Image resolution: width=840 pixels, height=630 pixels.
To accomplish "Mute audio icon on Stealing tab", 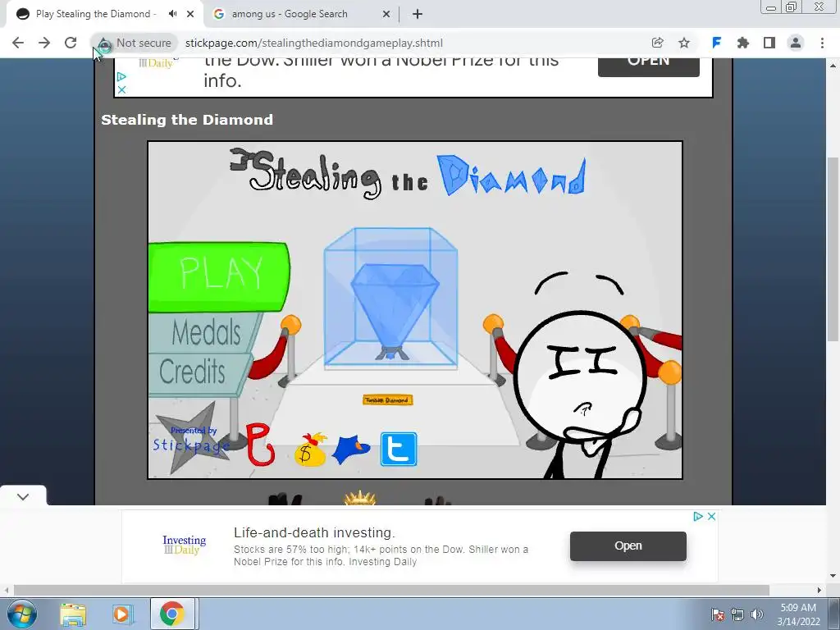I will 172,14.
